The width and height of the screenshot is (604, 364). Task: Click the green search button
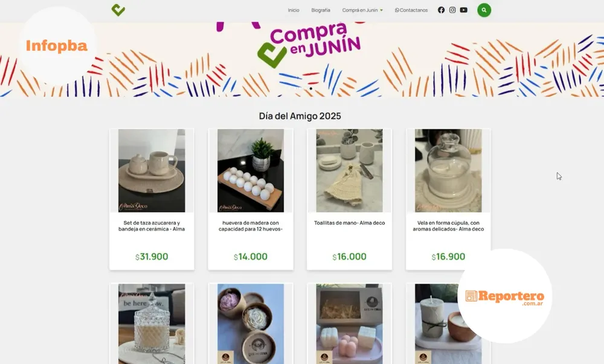pos(484,10)
